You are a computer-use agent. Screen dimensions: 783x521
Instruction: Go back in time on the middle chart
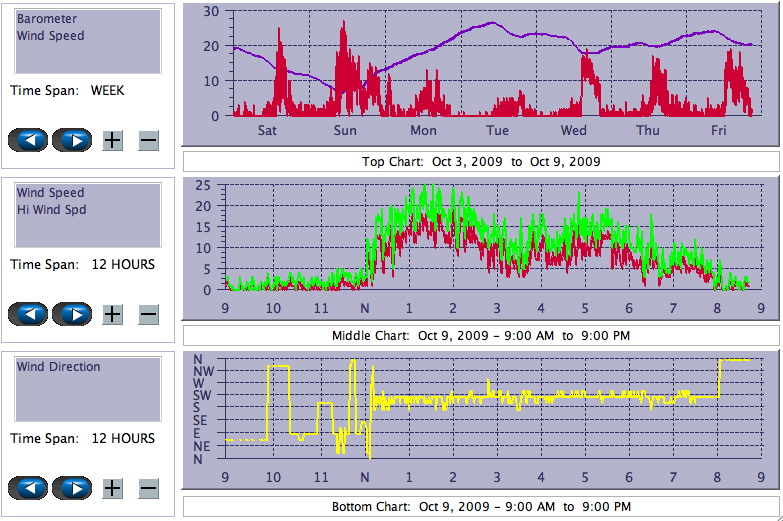(x=28, y=314)
